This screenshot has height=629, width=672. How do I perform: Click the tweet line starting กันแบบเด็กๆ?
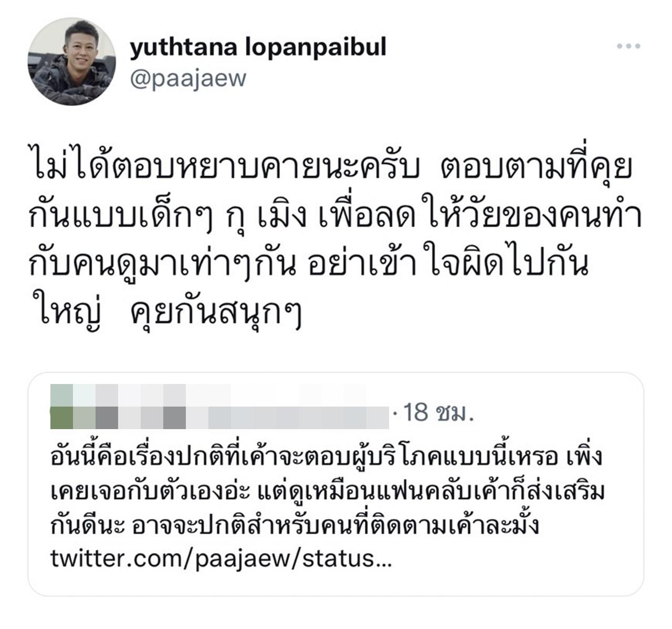pos(336,217)
